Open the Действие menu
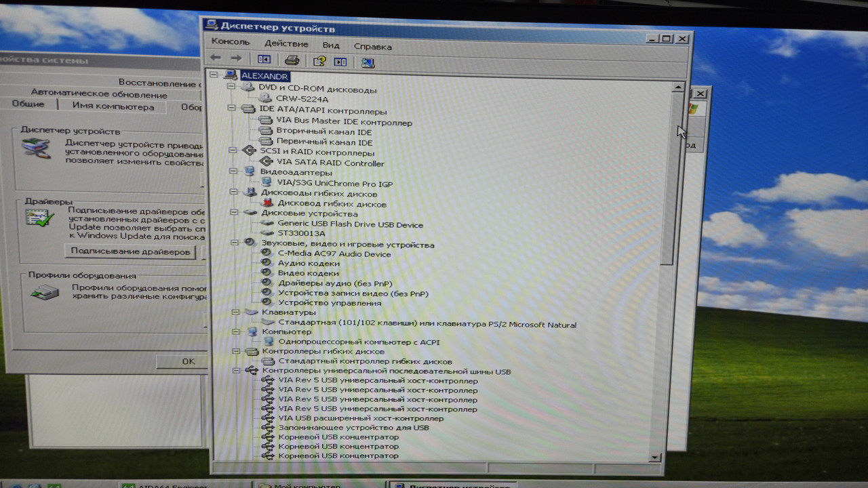This screenshot has height=488, width=868. [x=286, y=43]
